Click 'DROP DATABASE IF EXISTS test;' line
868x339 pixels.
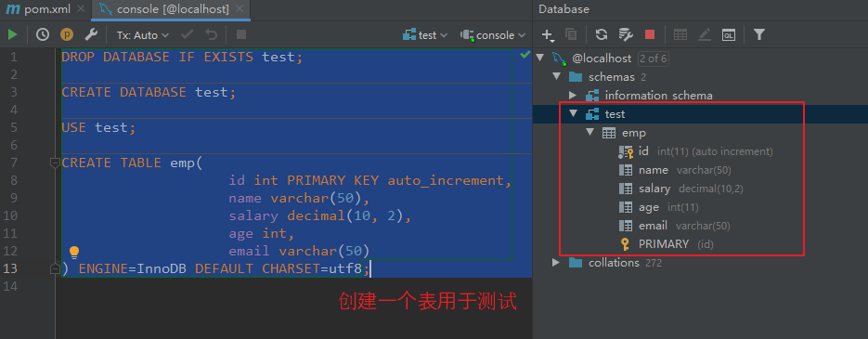click(182, 57)
